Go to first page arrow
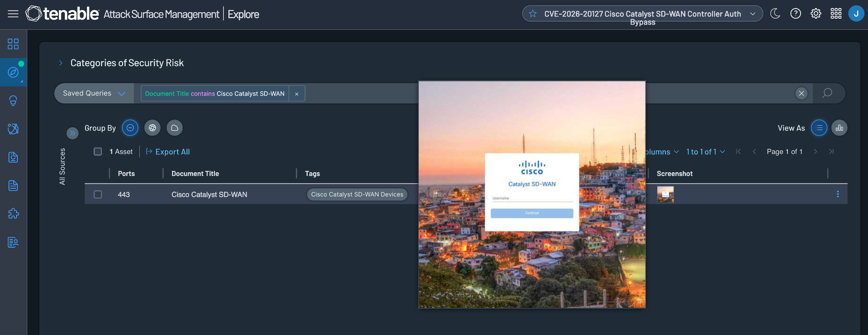Viewport: 868px width, 335px height. tap(738, 151)
